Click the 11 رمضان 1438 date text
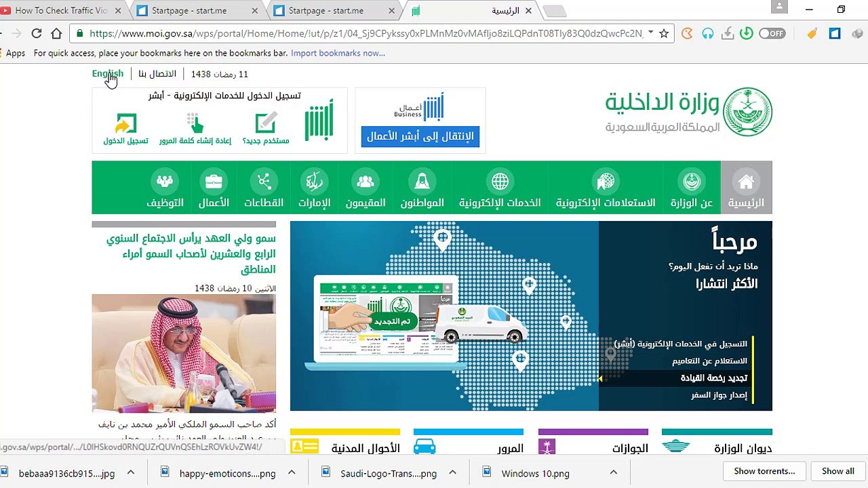Viewport: 868px width, 488px height. click(x=220, y=74)
